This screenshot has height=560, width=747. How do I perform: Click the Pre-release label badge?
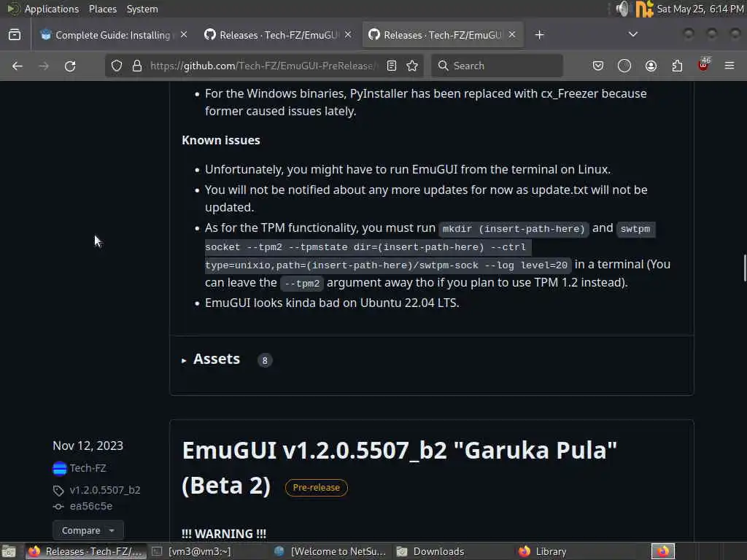click(x=317, y=488)
